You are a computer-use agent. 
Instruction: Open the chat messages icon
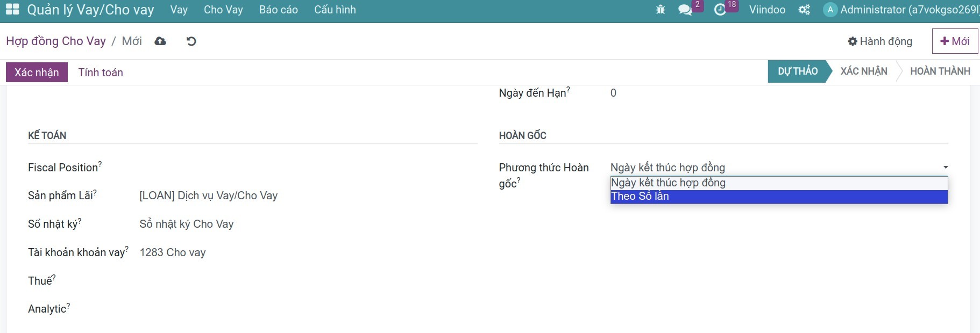[x=685, y=10]
